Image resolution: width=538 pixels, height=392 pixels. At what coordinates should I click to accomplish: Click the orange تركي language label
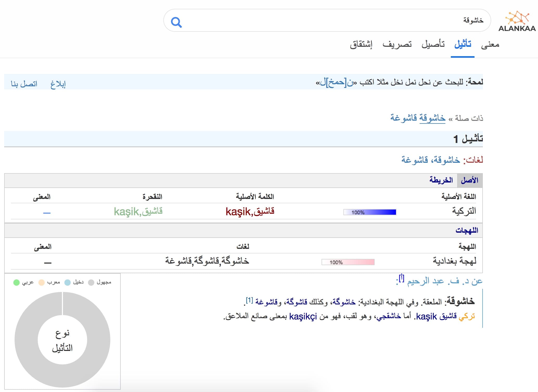(x=467, y=316)
